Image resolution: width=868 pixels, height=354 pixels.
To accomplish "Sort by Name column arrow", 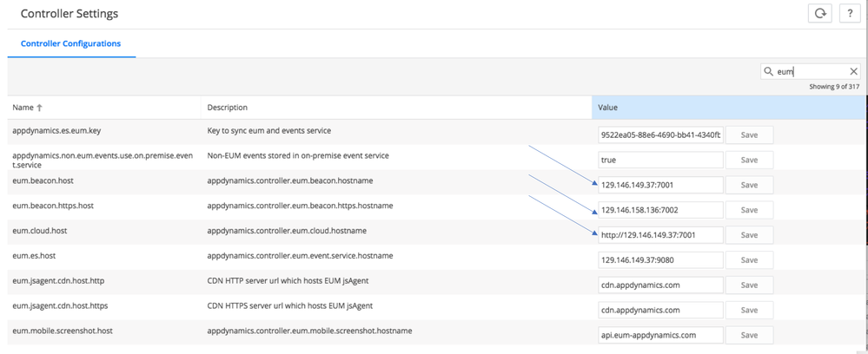I will (40, 108).
